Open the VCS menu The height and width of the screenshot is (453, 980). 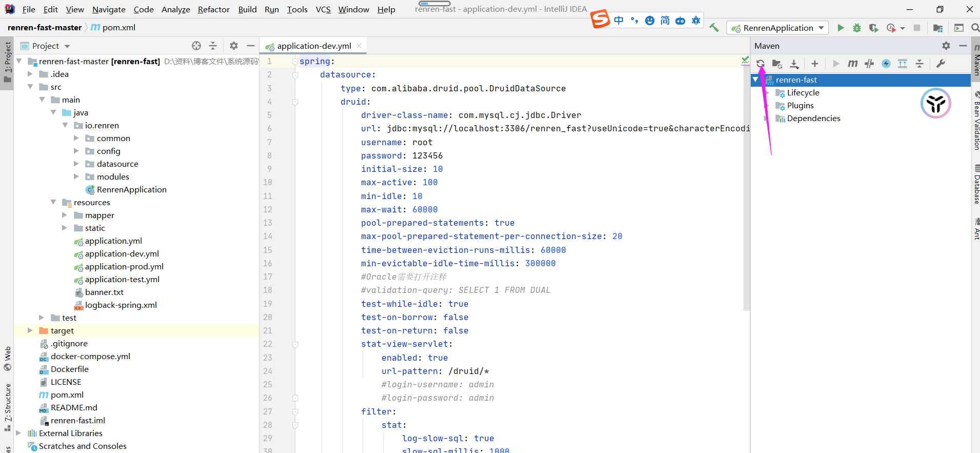click(323, 9)
